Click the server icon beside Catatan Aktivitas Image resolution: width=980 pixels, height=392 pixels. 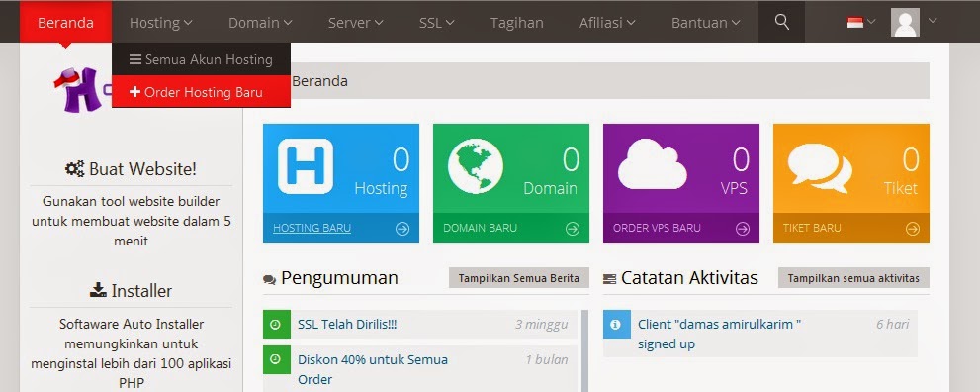pos(609,279)
